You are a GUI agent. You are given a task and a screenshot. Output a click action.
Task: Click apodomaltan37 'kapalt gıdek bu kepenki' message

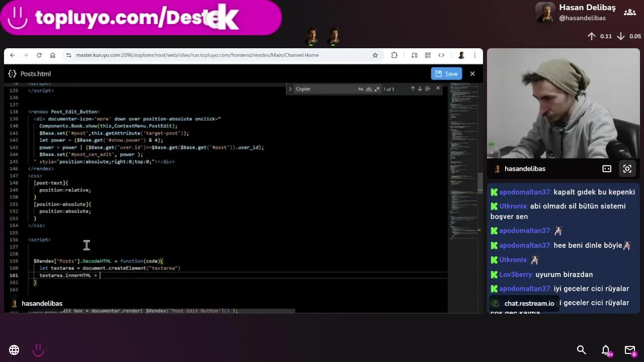562,192
